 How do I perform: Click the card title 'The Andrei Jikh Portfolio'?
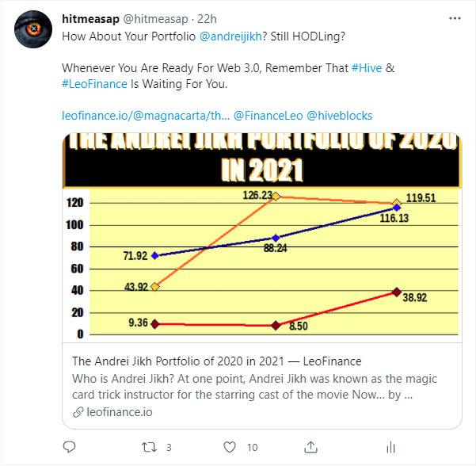pyautogui.click(x=217, y=361)
